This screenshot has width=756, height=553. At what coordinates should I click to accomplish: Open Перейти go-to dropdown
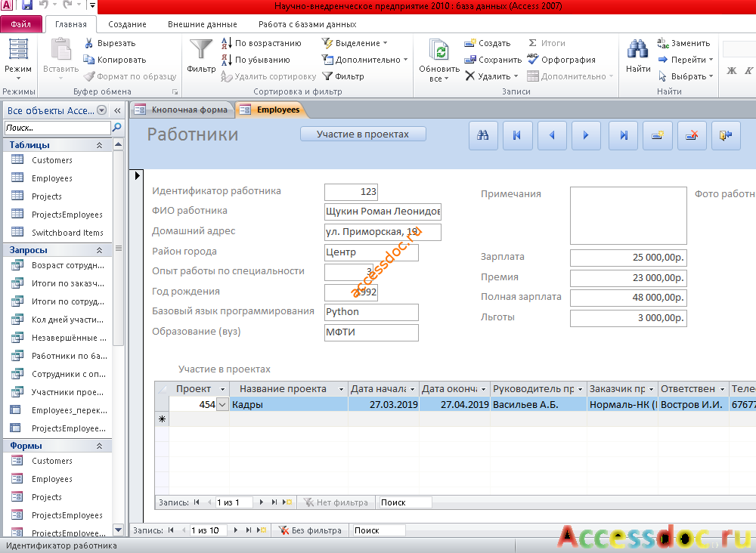click(685, 60)
